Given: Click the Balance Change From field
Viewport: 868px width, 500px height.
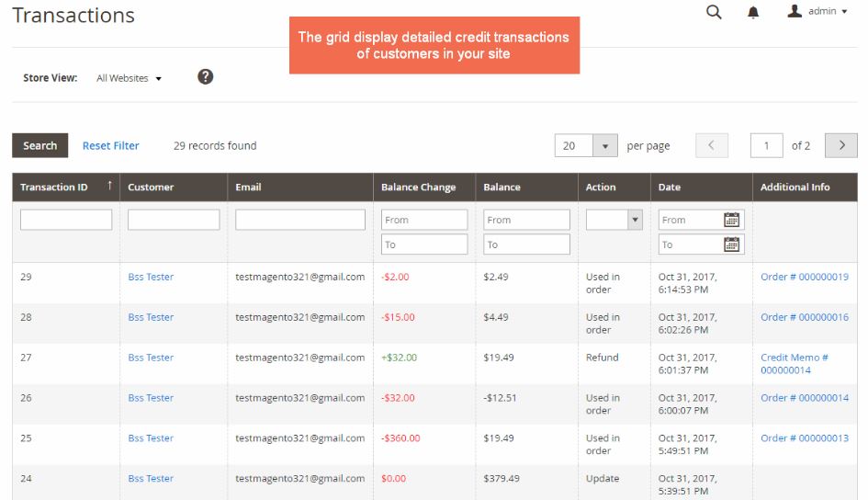Looking at the screenshot, I should point(424,220).
